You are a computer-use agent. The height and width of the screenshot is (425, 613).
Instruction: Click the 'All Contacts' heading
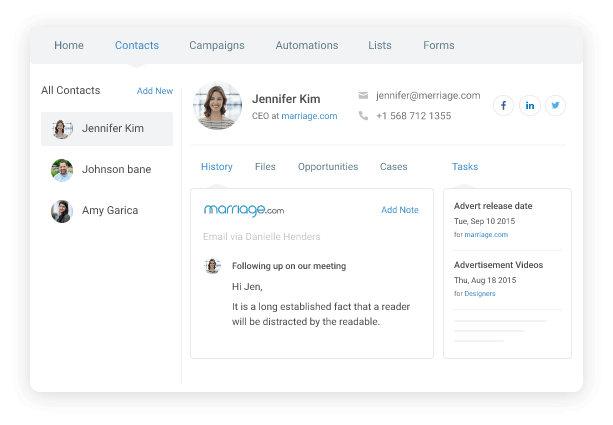[x=71, y=90]
